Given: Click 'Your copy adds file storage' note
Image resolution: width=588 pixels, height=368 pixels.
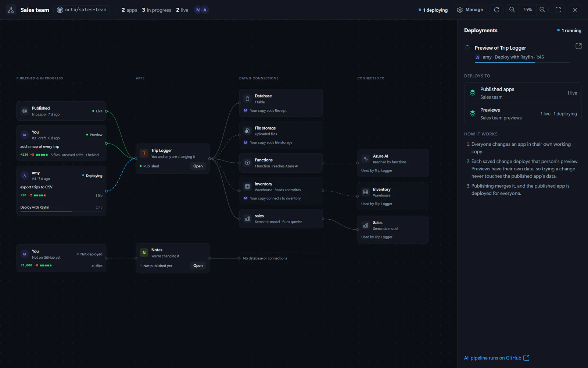Looking at the screenshot, I should [271, 142].
